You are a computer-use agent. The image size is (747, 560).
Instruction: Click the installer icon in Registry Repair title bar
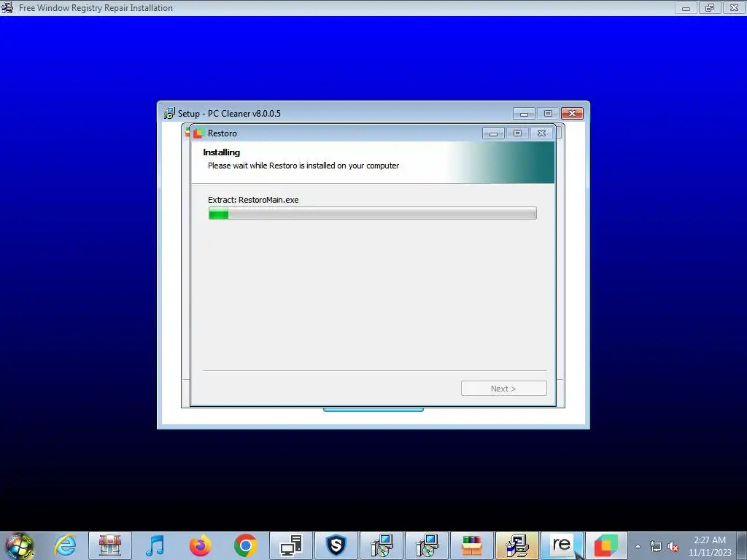pos(7,7)
